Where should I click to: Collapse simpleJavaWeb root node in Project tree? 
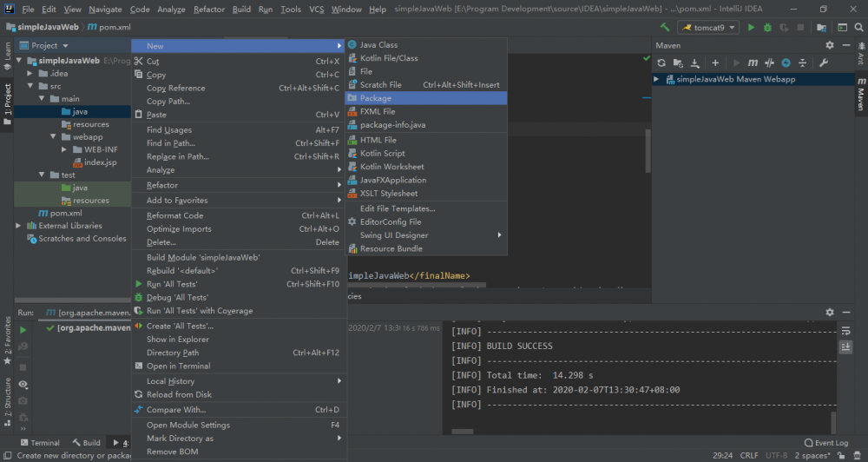point(19,61)
